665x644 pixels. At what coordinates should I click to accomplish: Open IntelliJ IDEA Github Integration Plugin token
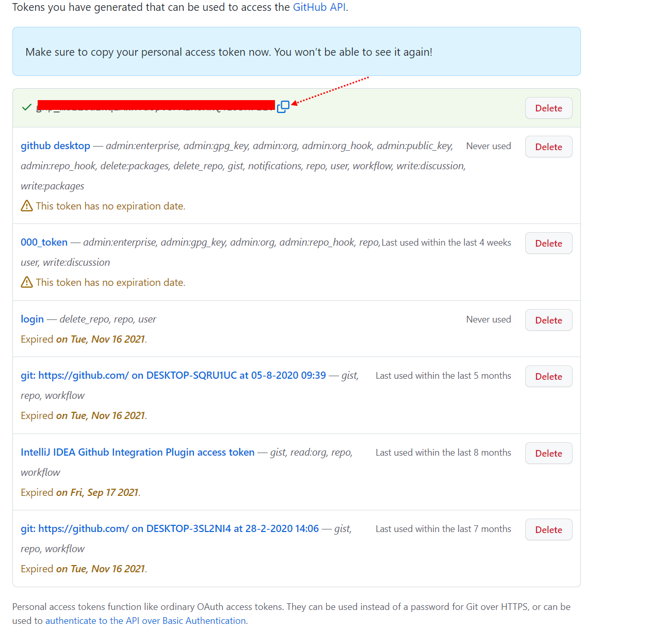138,452
